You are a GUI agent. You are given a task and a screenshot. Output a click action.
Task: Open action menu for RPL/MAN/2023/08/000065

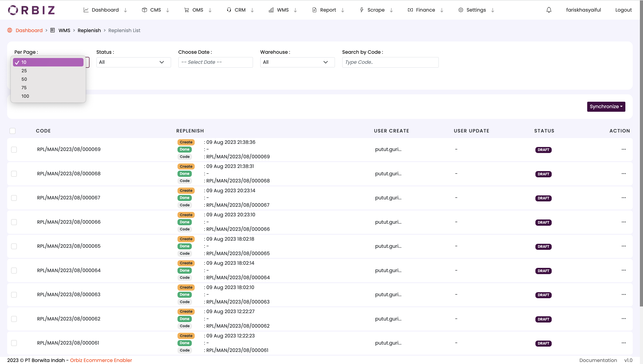coord(624,246)
